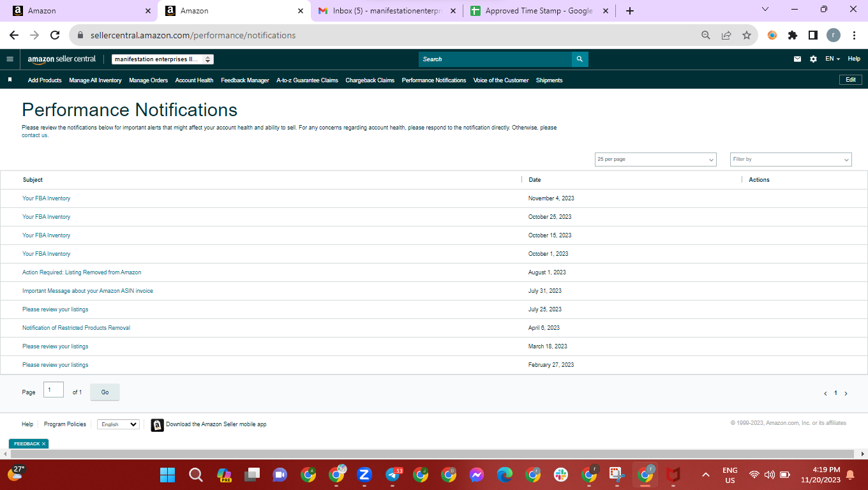This screenshot has height=490, width=868.
Task: Open Windows taskbar search
Action: [x=196, y=475]
